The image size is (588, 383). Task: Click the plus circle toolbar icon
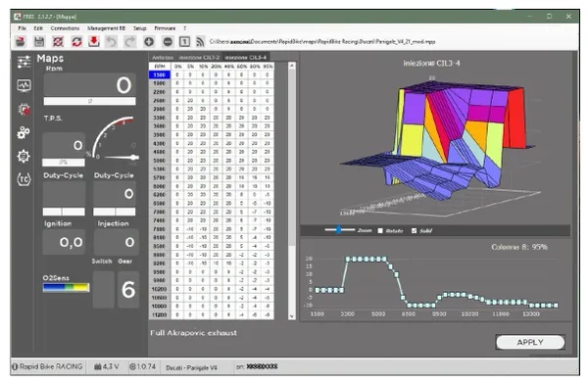tap(149, 41)
